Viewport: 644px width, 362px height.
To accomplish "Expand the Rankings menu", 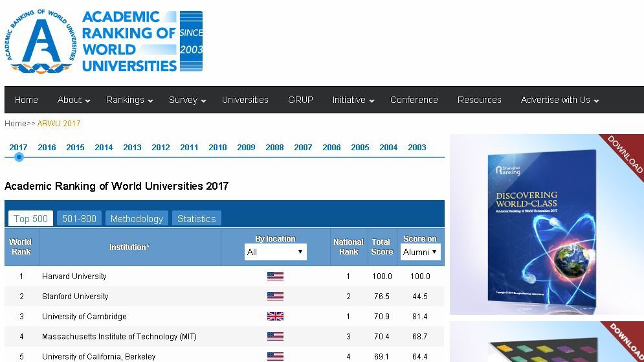I will point(129,100).
